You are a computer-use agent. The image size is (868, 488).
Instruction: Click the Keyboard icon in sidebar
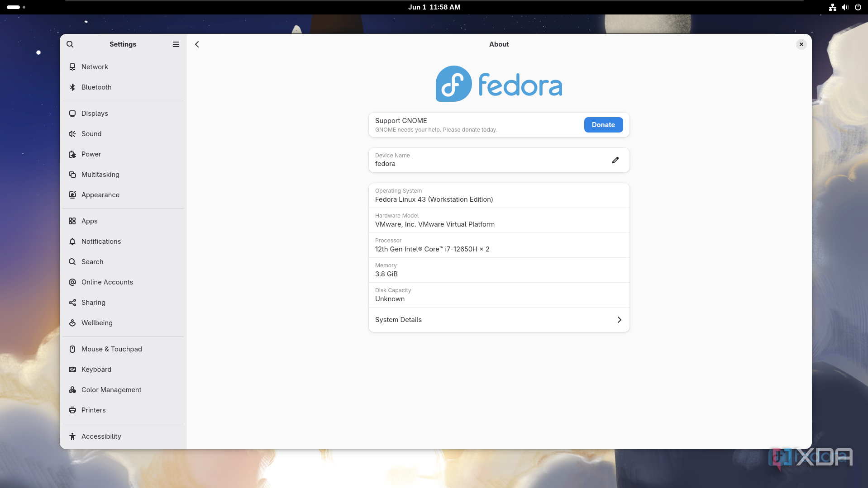point(72,370)
